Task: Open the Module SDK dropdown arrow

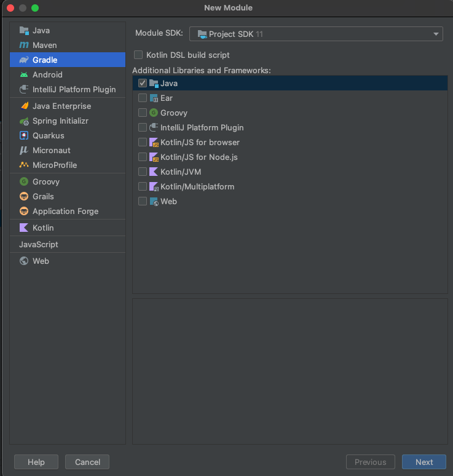Action: click(436, 34)
